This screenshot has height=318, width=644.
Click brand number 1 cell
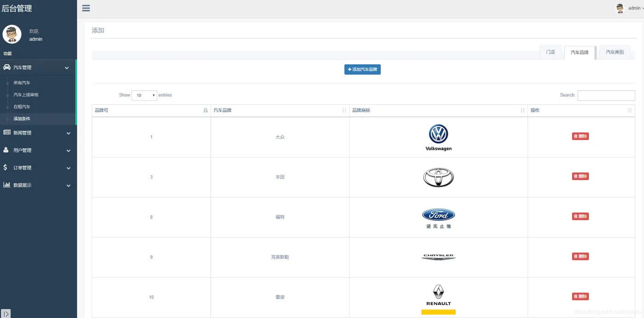click(x=151, y=137)
